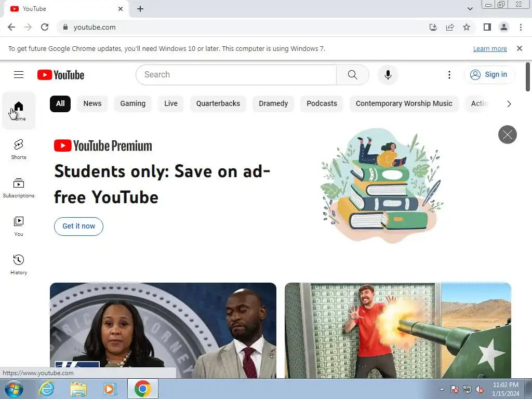Viewport: 532px width, 399px height.
Task: Click the YouTube search input field
Action: point(236,75)
